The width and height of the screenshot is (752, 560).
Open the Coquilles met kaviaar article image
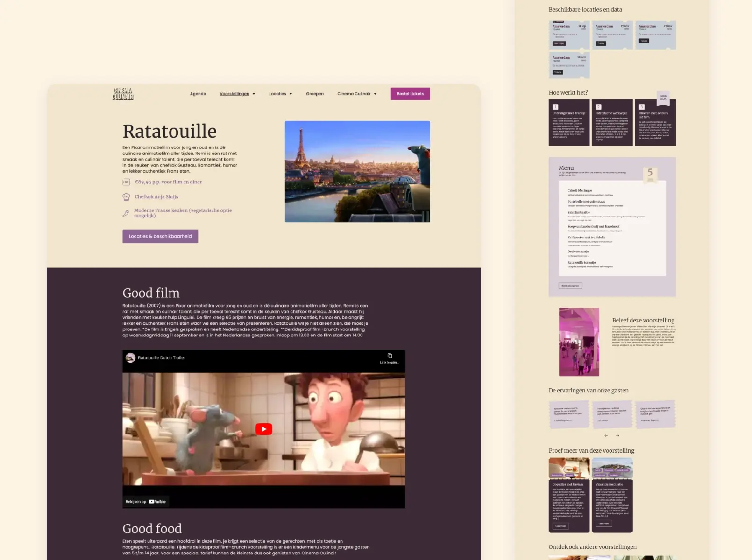pyautogui.click(x=569, y=468)
